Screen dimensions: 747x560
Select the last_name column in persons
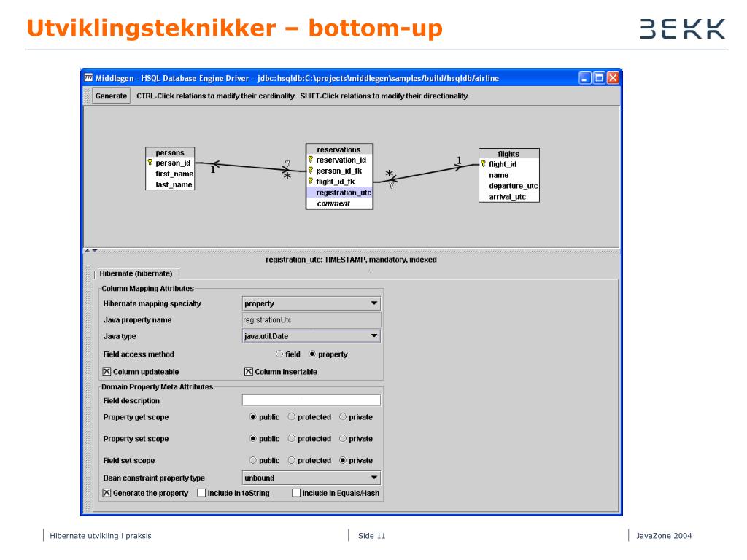tap(174, 184)
